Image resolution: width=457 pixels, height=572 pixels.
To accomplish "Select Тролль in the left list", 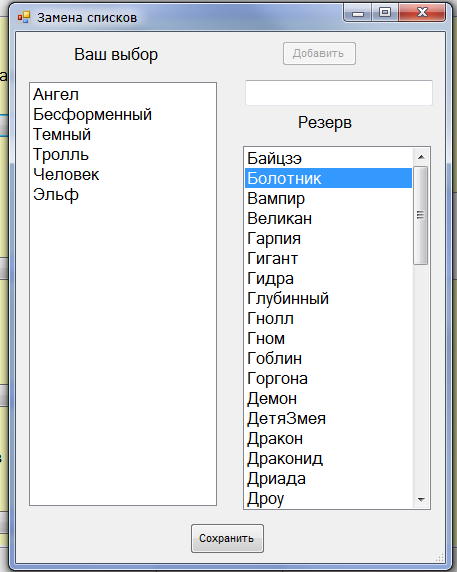I will pos(123,155).
